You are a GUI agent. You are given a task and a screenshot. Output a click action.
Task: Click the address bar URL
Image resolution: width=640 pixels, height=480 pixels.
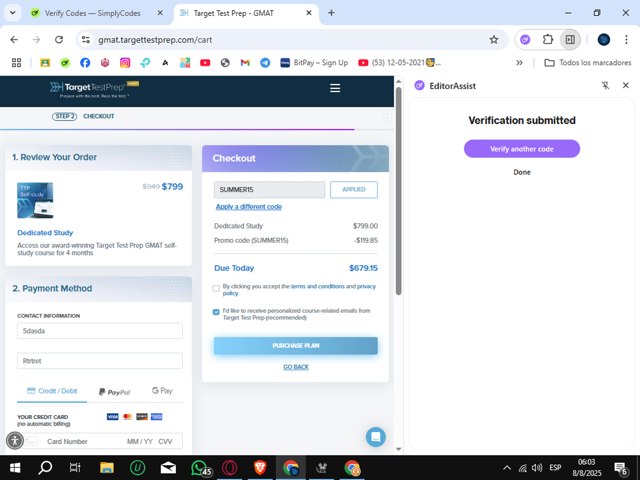(155, 40)
